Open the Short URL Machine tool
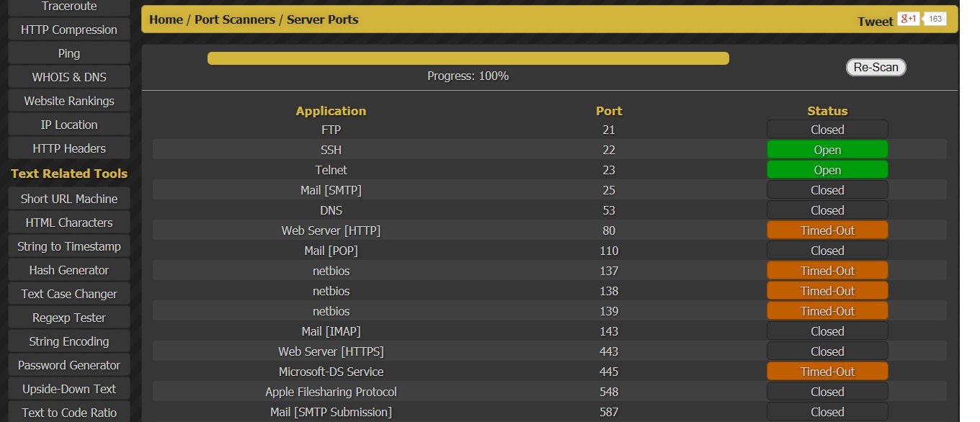 click(69, 199)
